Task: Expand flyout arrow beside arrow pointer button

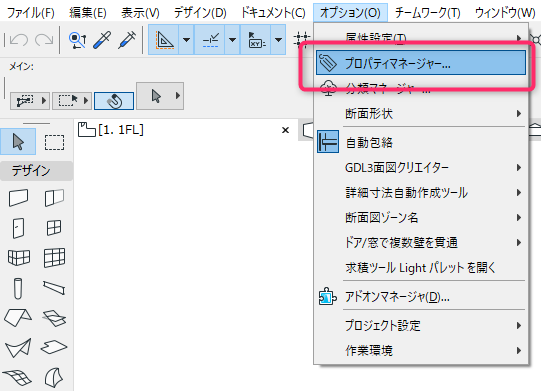Action: point(178,96)
